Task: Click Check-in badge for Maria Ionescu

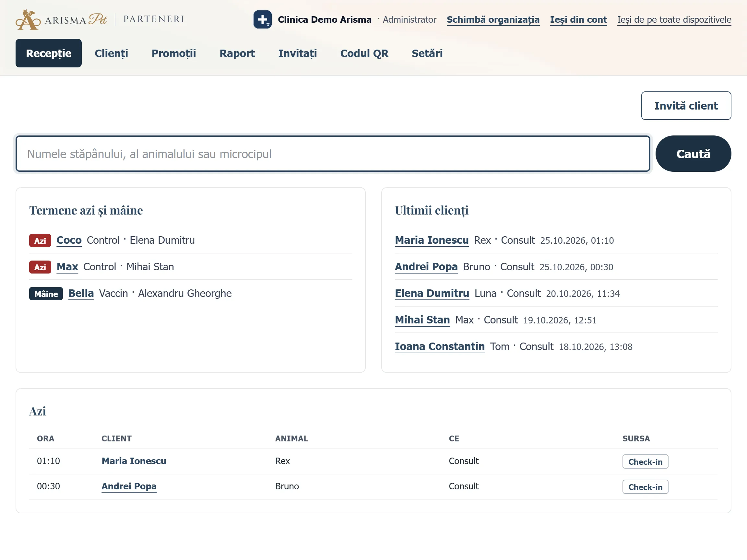Action: (645, 461)
